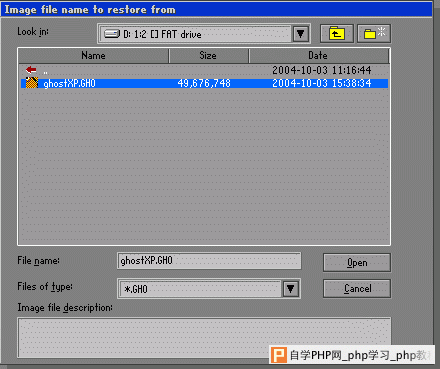Screen dimensions: 440x369
Task: Click the Image file description box
Action: (x=204, y=337)
